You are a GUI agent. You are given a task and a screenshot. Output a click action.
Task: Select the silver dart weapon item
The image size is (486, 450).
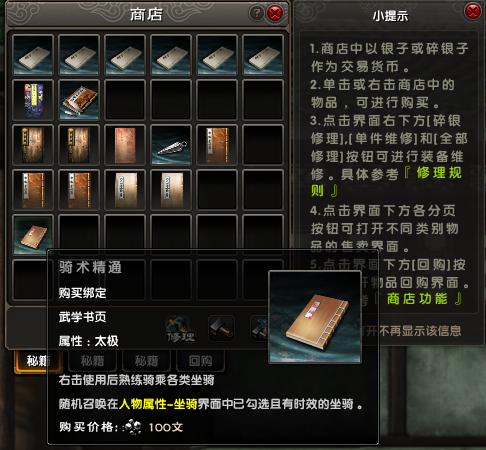pos(171,145)
